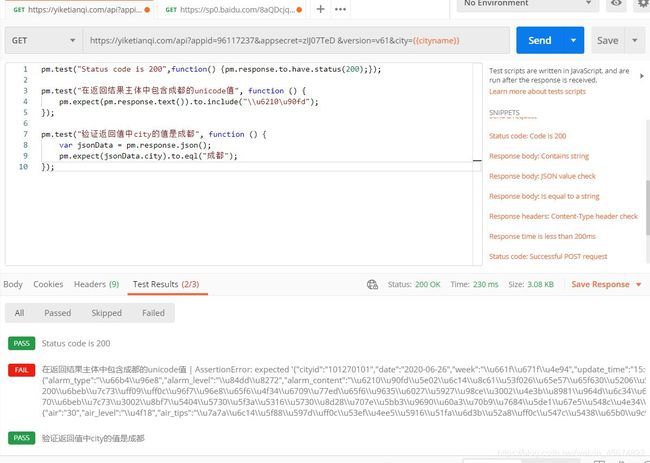This screenshot has height=463, width=650.
Task: Filter test results by Failed
Action: (153, 313)
